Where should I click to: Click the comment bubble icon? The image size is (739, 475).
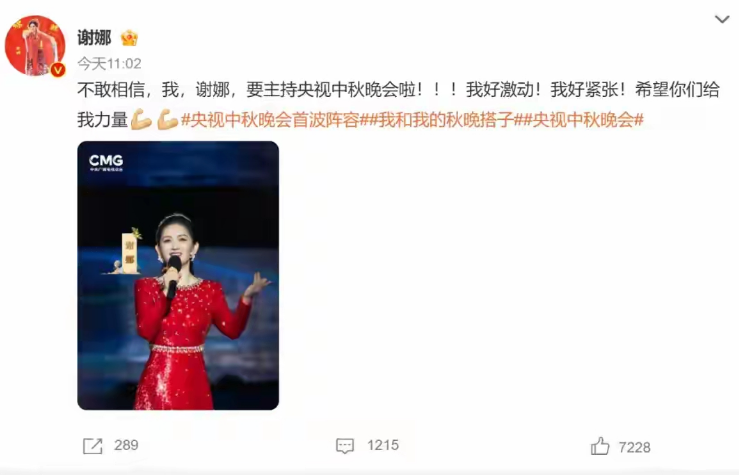pos(345,446)
